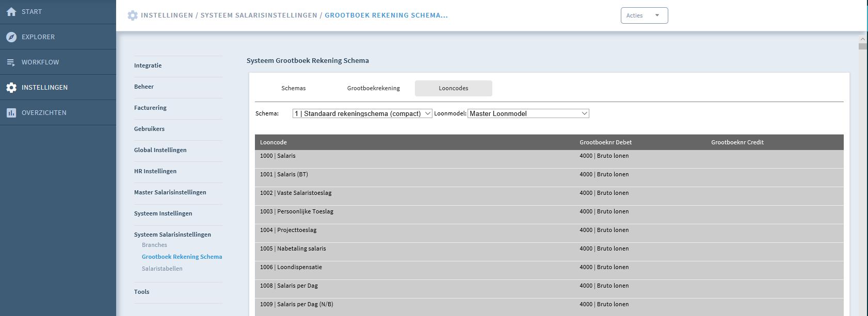Select the Looncodes tab
The height and width of the screenshot is (316, 868).
click(454, 88)
